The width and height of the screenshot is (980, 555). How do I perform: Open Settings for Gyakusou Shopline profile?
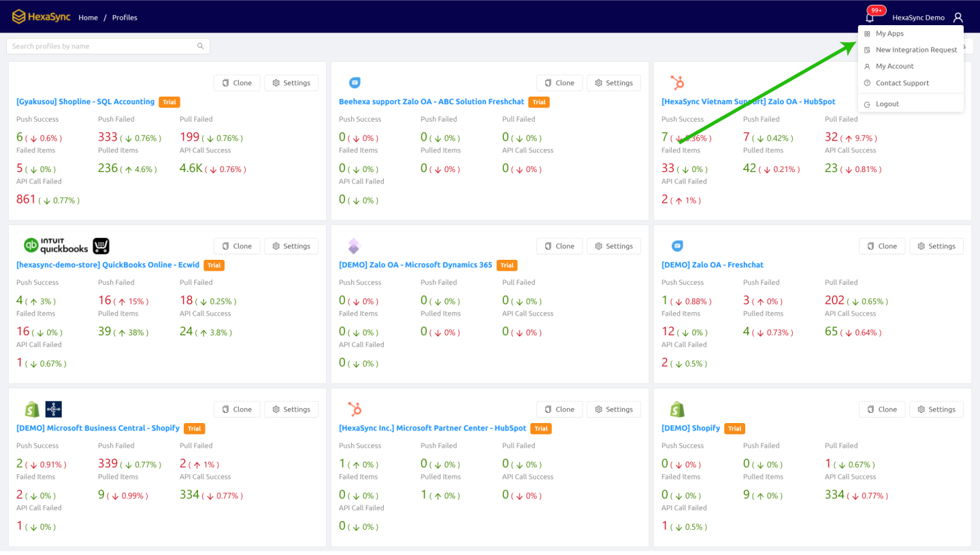(x=291, y=83)
